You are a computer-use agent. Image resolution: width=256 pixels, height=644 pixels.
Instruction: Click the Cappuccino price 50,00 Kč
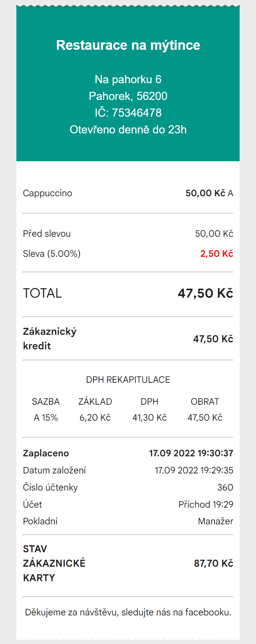[x=205, y=193]
